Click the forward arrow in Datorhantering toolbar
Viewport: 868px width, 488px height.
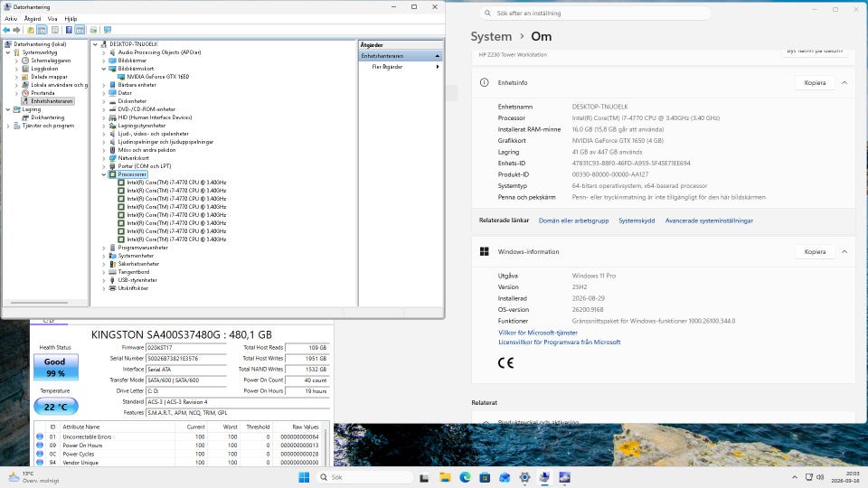tap(16, 30)
